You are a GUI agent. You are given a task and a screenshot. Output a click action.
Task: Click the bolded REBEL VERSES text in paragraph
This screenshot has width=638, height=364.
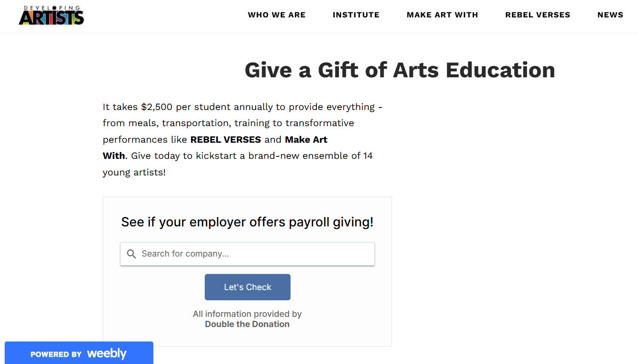point(226,139)
